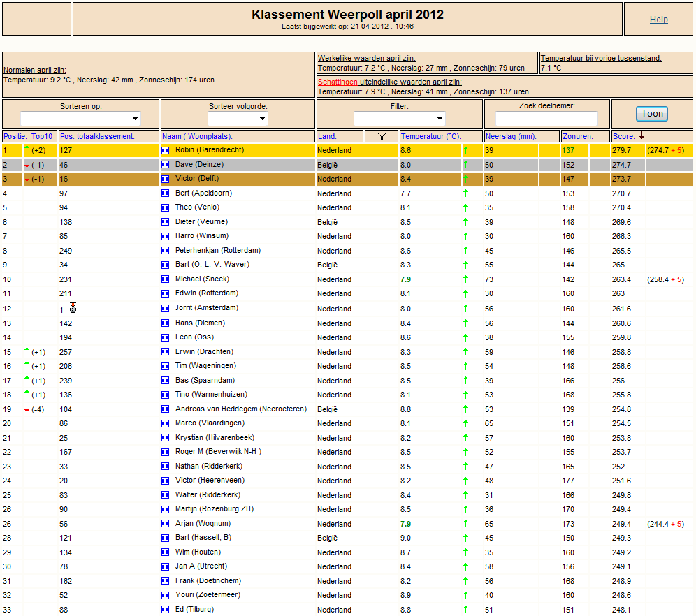The height and width of the screenshot is (616, 696).
Task: Click the sort arrow next to Score header
Action: (x=641, y=135)
